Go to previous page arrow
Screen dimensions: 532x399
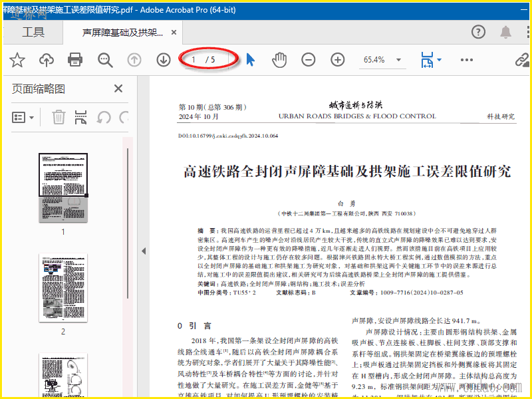134,60
